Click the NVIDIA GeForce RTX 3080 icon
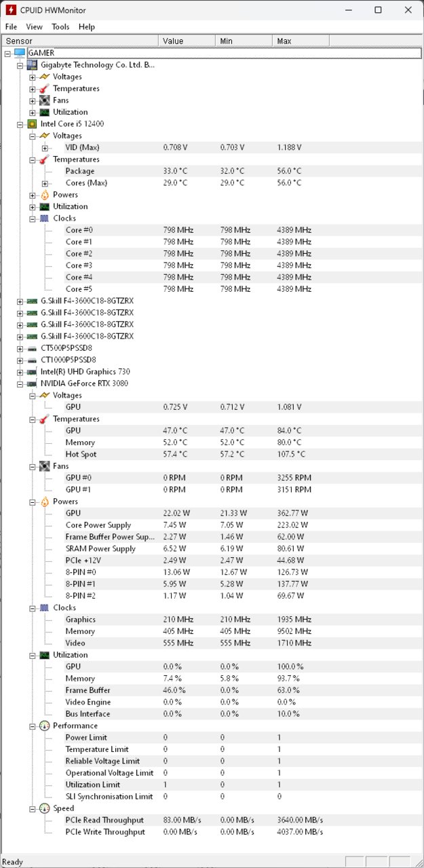The image size is (424, 868). click(x=32, y=383)
